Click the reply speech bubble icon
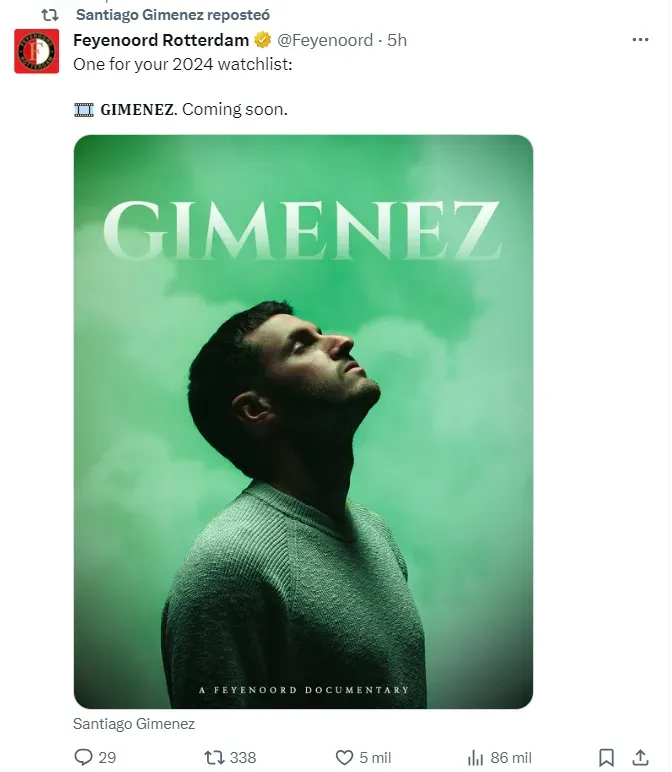Viewport: 672px width, 772px height. click(x=83, y=757)
